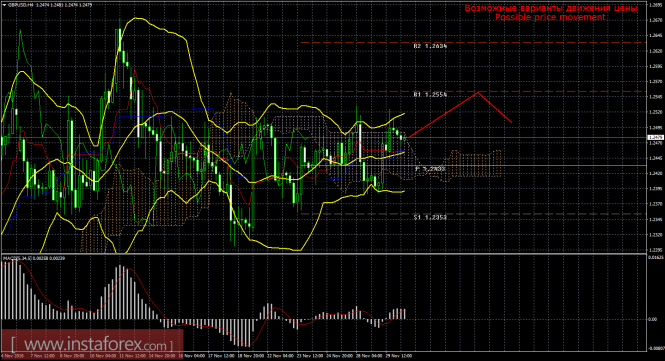
Task: Click the S1 1.2353 support label
Action: (x=430, y=217)
